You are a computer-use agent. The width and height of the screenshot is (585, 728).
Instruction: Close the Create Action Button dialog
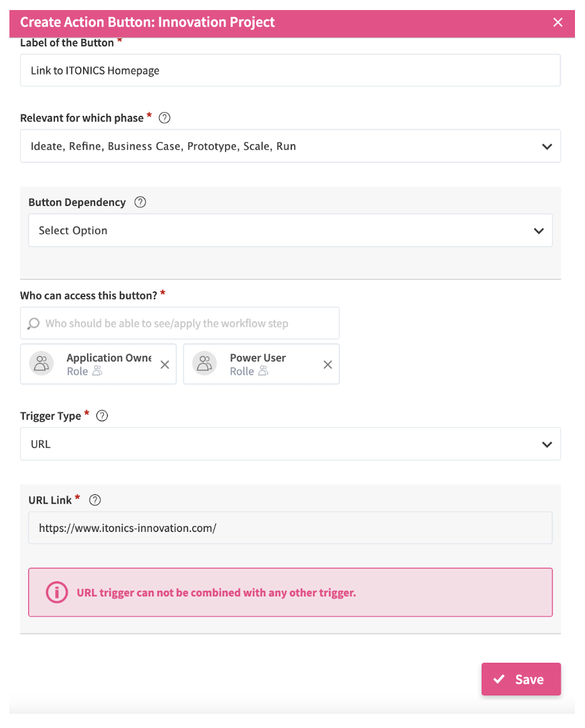(558, 23)
